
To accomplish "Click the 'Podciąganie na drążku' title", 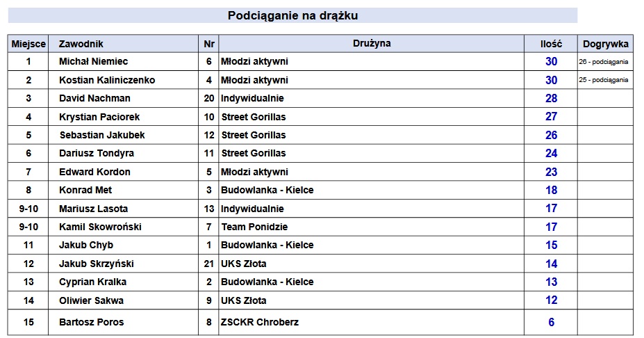I will [292, 15].
